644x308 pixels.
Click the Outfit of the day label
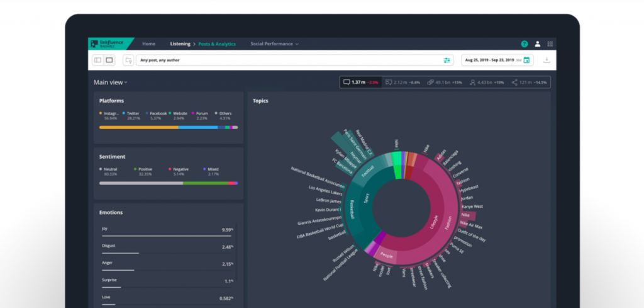(472, 234)
